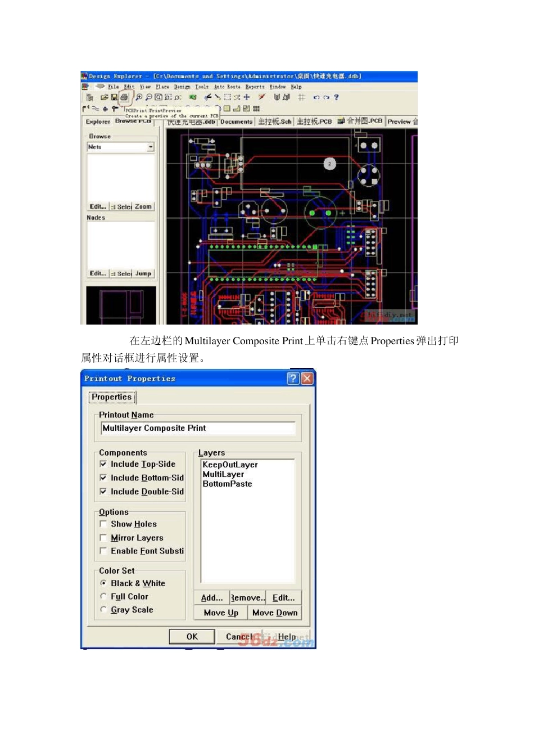
Task: Select Full Color radio button
Action: (x=103, y=596)
